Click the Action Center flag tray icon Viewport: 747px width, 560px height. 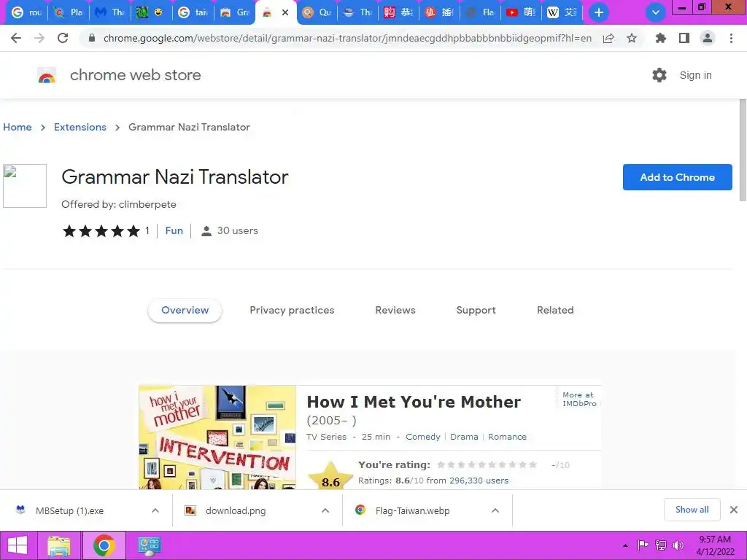click(x=643, y=545)
